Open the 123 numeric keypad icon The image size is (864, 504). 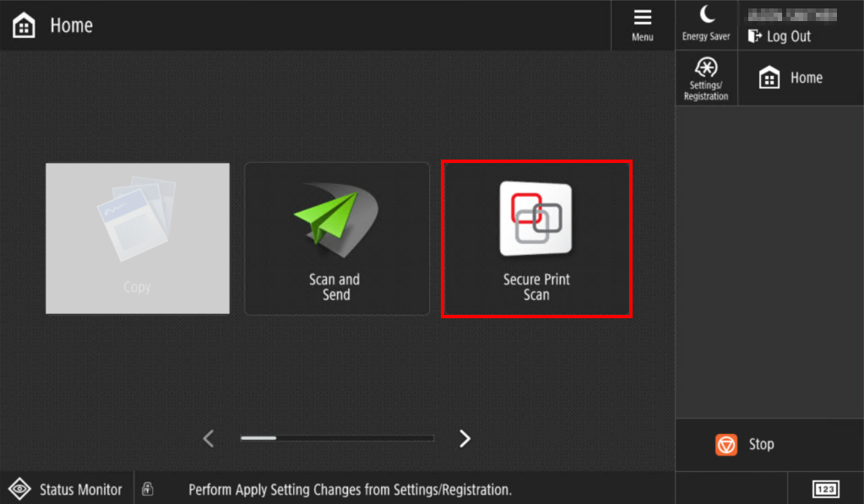825,489
